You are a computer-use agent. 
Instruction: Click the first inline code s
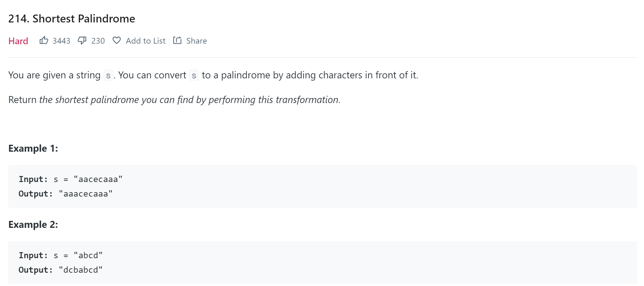(x=108, y=76)
